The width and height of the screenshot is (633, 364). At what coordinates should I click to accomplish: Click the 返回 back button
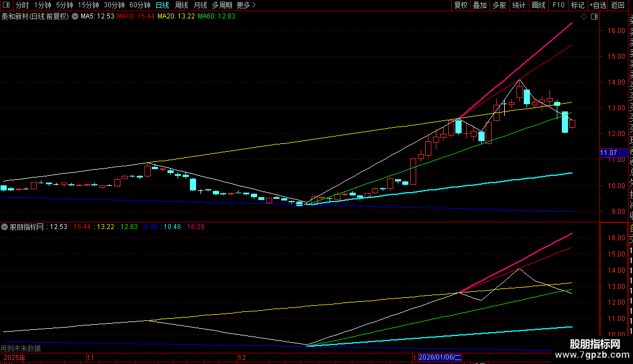pyautogui.click(x=618, y=5)
